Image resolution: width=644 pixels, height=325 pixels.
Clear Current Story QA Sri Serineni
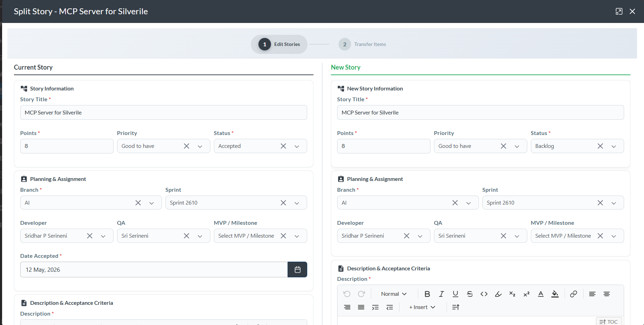(187, 236)
